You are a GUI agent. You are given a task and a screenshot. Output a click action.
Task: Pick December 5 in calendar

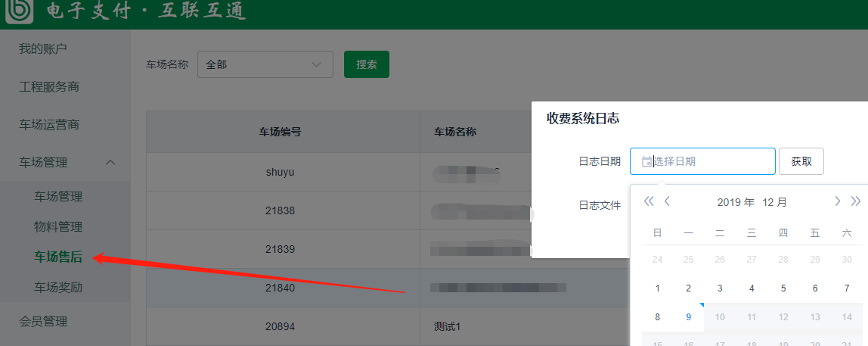coord(783,288)
